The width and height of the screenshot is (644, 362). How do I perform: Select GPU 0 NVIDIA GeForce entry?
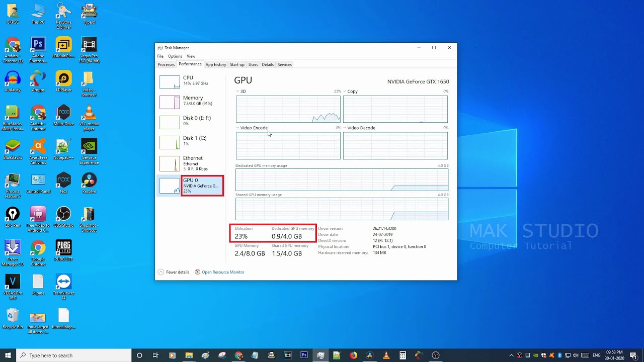point(190,186)
